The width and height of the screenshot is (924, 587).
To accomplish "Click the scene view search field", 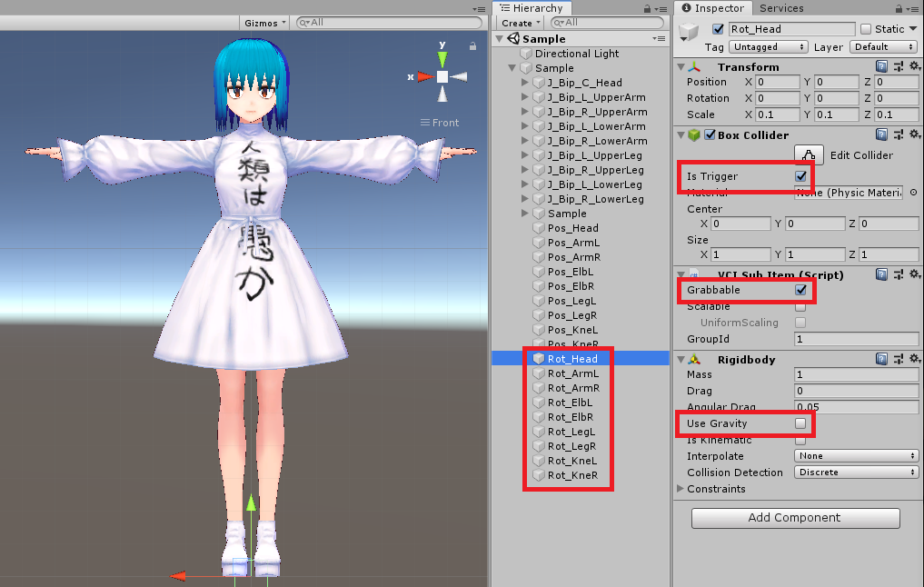I will 389,23.
